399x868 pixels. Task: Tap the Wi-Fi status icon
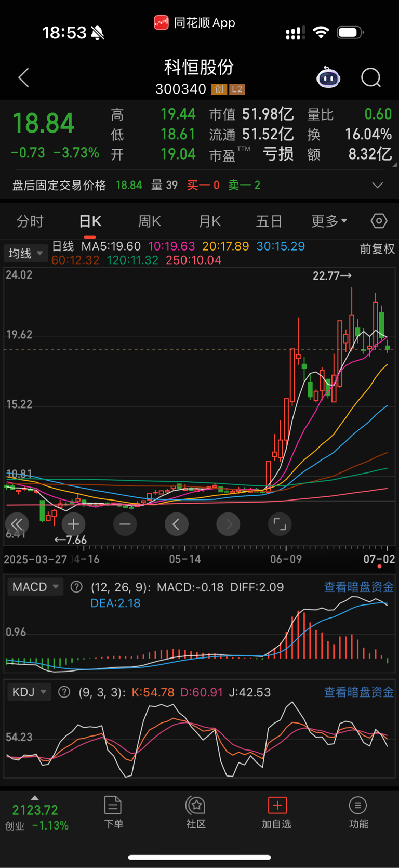click(x=321, y=33)
